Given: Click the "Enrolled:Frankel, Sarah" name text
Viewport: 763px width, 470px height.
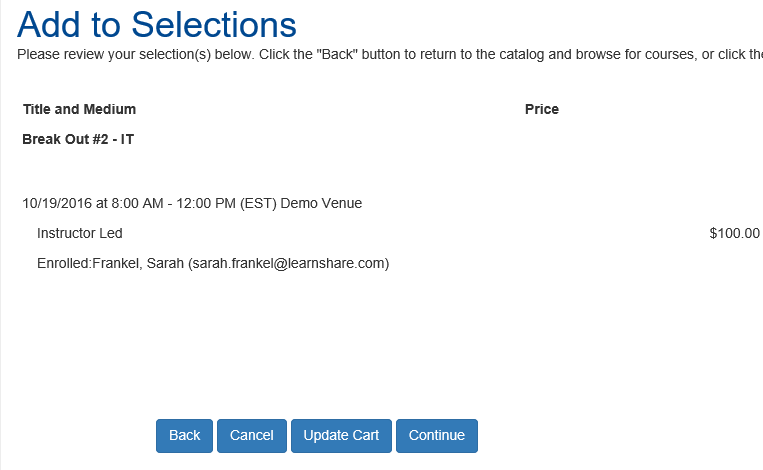Looking at the screenshot, I should click(109, 264).
